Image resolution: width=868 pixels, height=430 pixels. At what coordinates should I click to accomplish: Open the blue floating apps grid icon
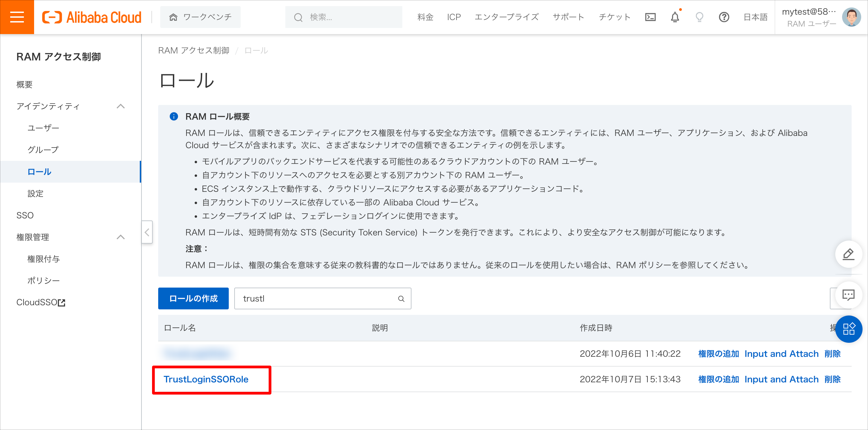point(849,329)
